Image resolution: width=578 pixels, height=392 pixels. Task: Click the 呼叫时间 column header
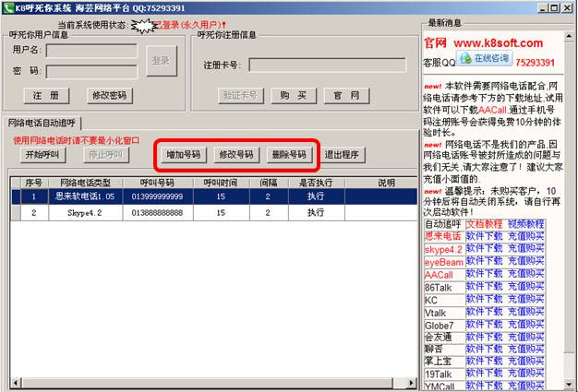(222, 183)
